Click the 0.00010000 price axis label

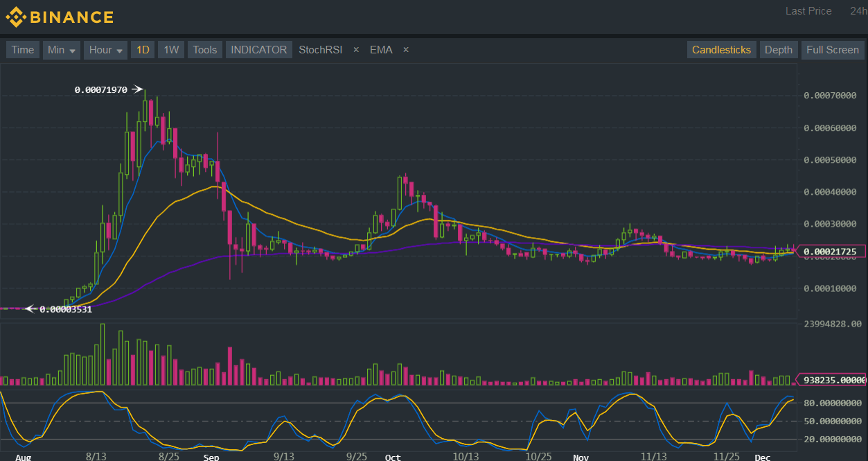pos(831,288)
